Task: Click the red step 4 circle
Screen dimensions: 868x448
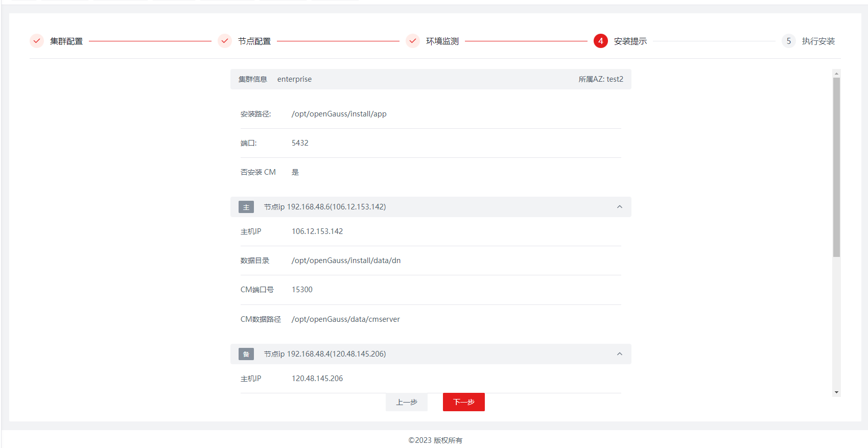Action: point(600,41)
